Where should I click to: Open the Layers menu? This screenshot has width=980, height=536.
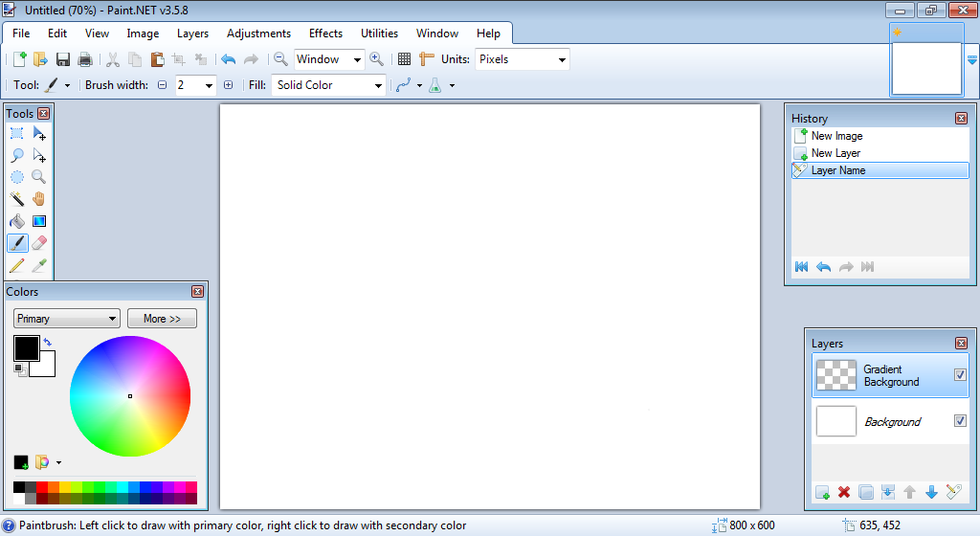pyautogui.click(x=192, y=33)
